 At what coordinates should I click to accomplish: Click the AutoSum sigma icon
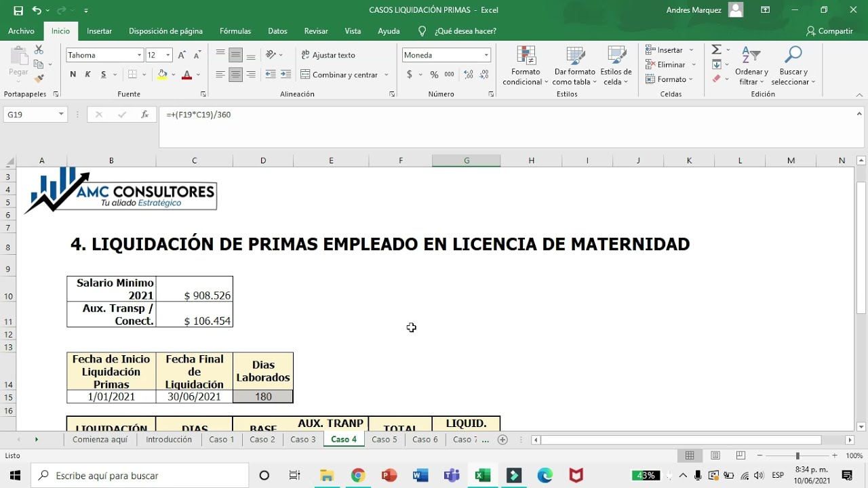pos(716,50)
